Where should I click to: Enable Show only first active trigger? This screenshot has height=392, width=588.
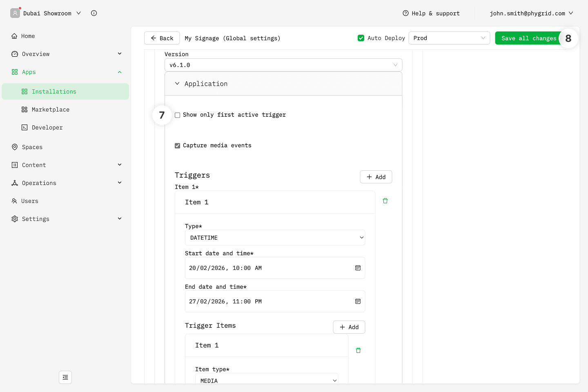click(x=178, y=115)
